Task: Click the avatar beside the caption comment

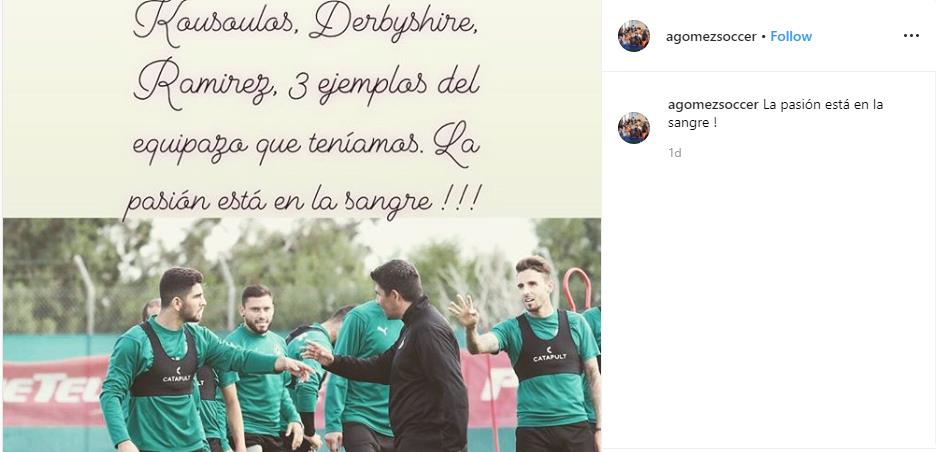Action: [634, 128]
